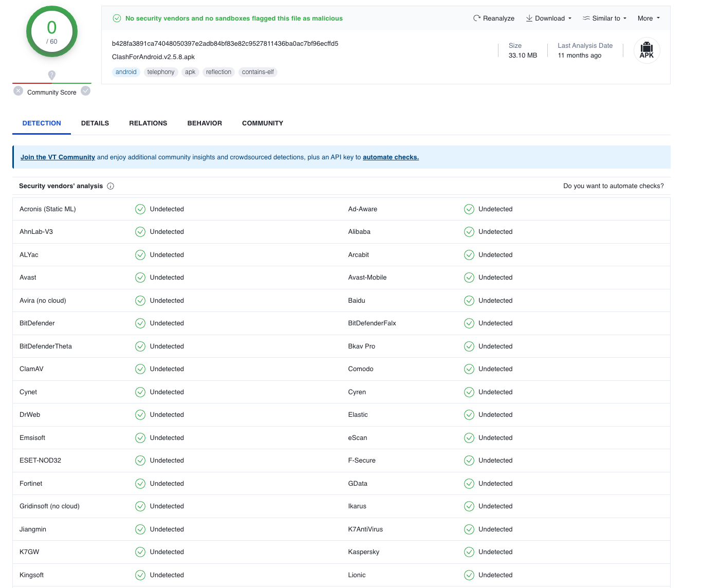Expand the Similar to dropdown
The image size is (703, 588).
coord(604,18)
